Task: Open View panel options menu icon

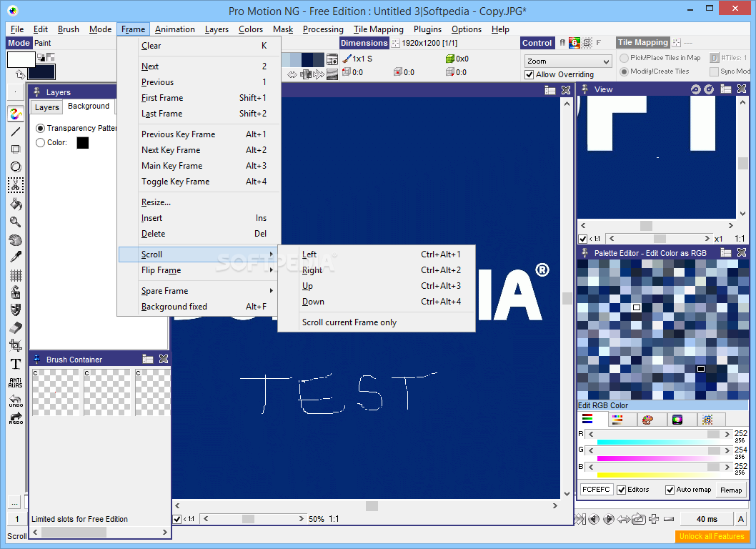Action: [725, 89]
